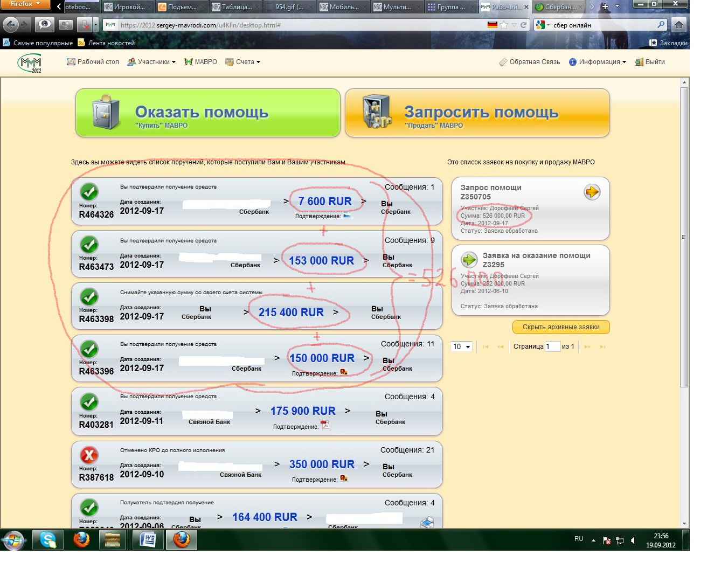This screenshot has height=569, width=728.
Task: Bookmark this page with the star icon
Action: [x=504, y=25]
